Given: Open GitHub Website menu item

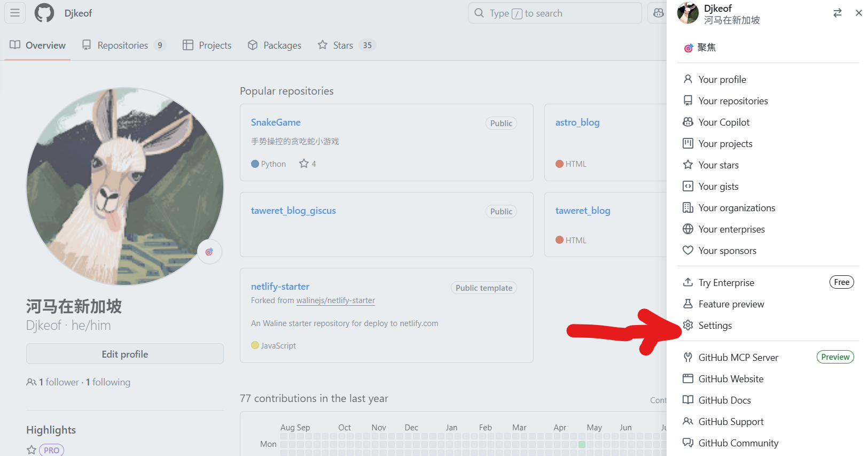Looking at the screenshot, I should point(768,378).
